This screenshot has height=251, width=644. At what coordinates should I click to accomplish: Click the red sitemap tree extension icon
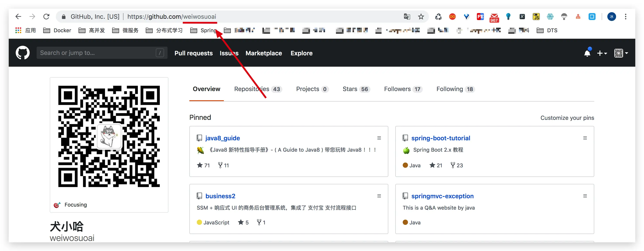coord(578,17)
